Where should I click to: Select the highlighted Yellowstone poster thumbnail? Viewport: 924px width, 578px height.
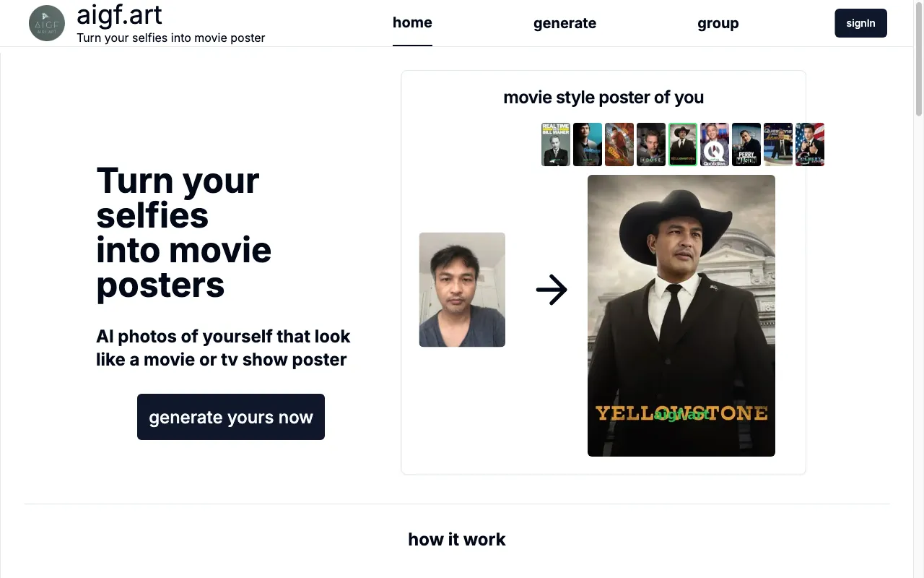683,144
